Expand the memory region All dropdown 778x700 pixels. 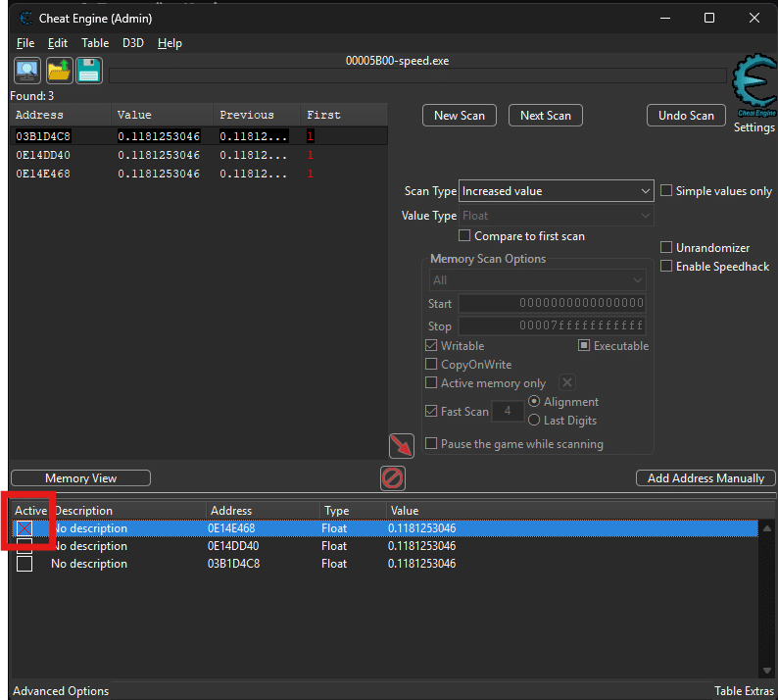click(x=537, y=280)
